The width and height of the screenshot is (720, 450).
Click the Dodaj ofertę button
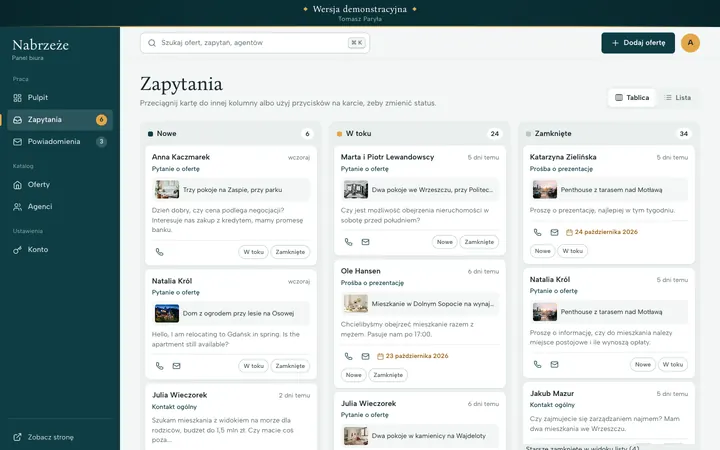pos(638,43)
